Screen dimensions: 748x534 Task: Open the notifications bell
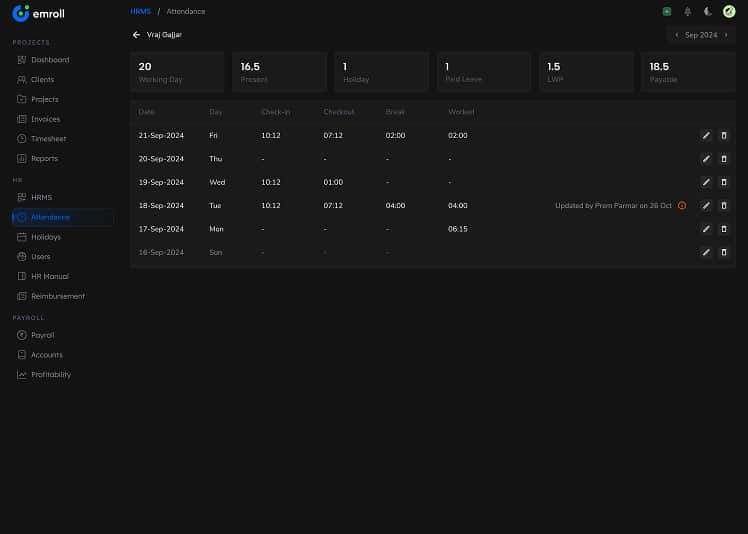[x=687, y=11]
